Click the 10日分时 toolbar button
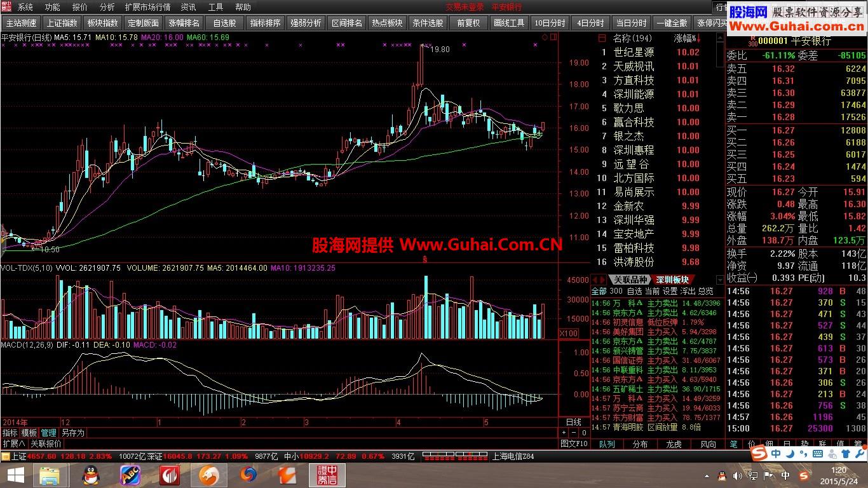The width and height of the screenshot is (868, 488). pos(550,23)
